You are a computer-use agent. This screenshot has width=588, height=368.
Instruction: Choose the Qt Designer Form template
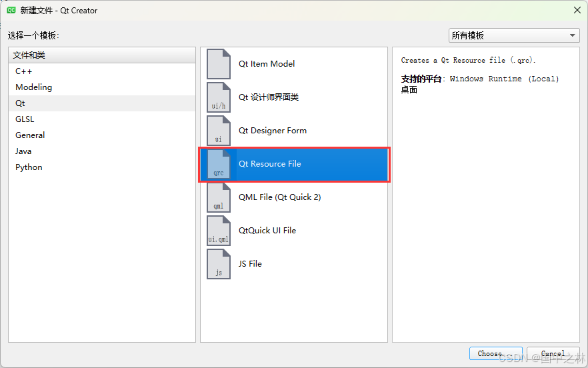pos(294,131)
